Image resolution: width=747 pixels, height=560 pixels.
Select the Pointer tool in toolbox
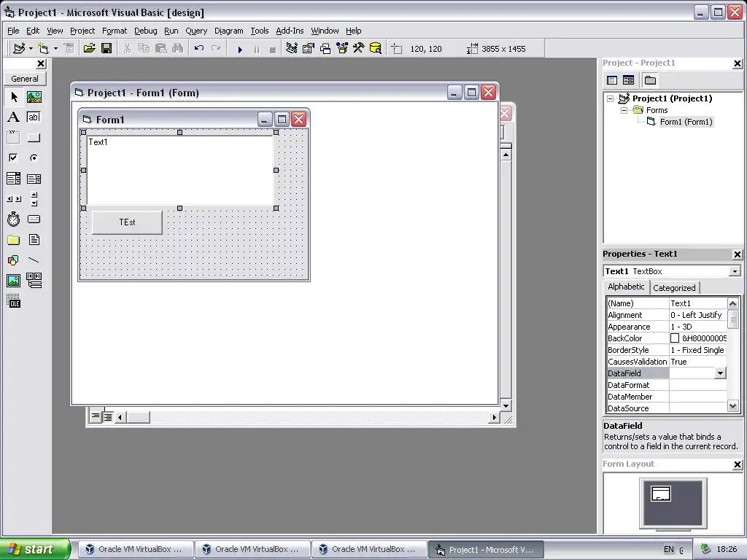pos(14,97)
